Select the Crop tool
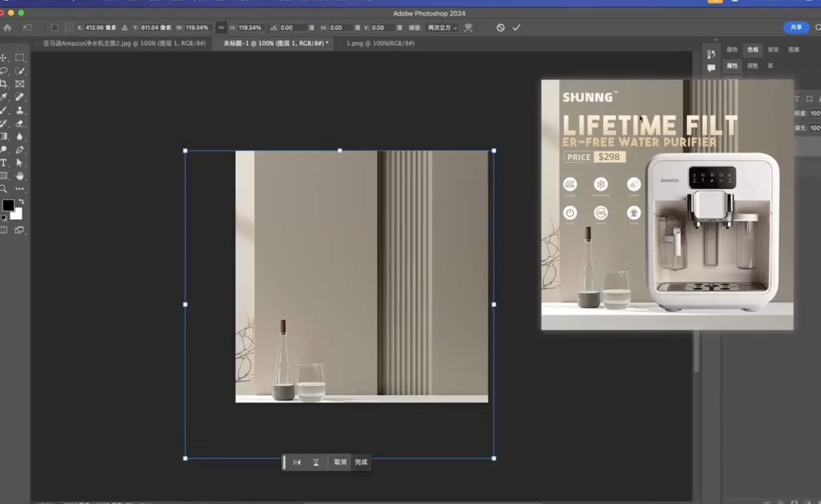The image size is (821, 504). (4, 84)
